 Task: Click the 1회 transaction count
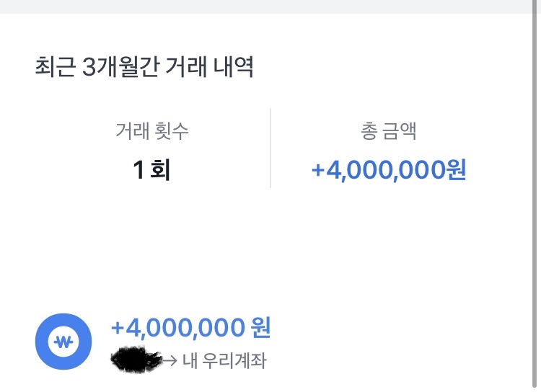click(151, 171)
